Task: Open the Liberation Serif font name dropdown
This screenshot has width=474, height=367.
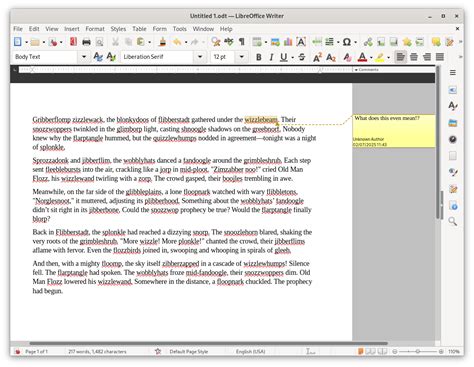Action: click(200, 57)
